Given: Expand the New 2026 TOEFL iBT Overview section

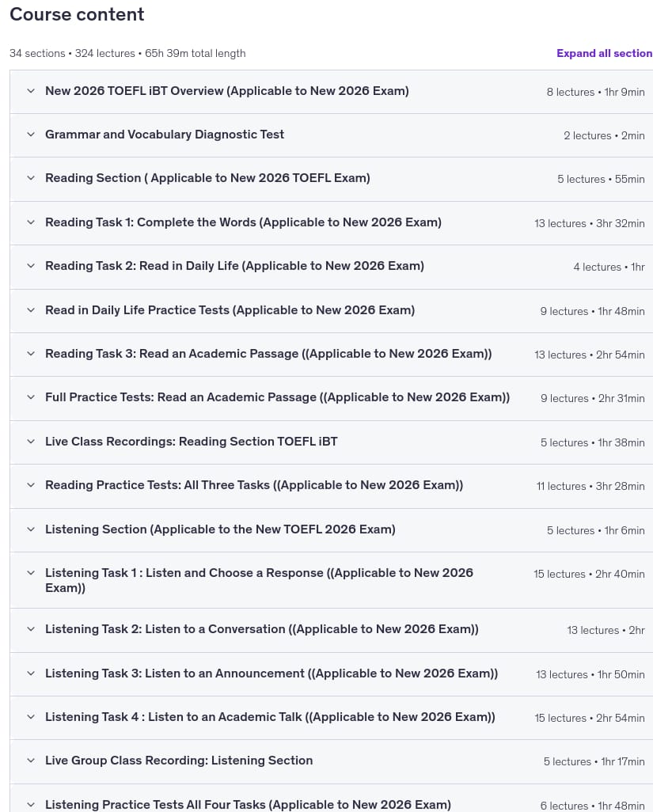Looking at the screenshot, I should click(31, 91).
